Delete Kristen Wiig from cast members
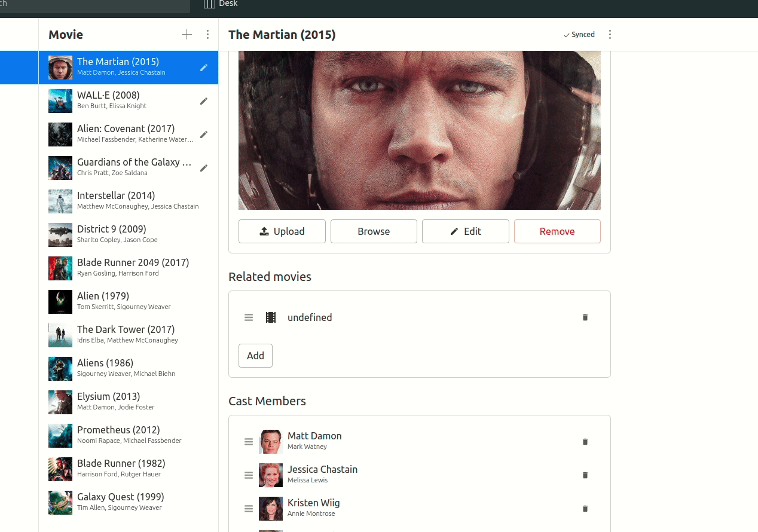This screenshot has height=532, width=758. 585,509
